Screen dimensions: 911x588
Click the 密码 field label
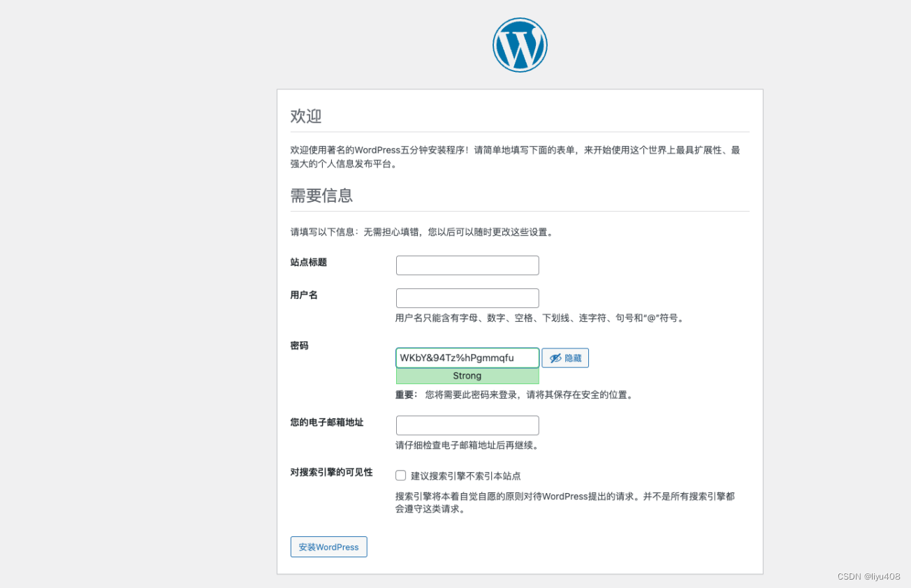299,345
